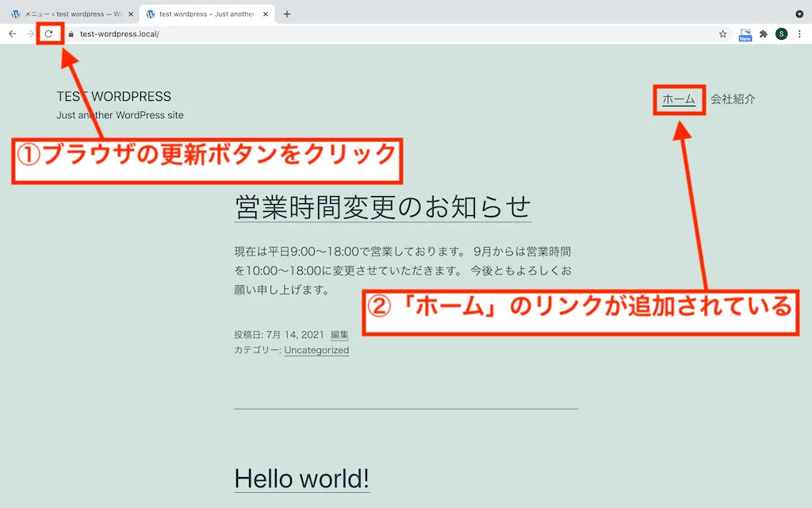Click the back navigation arrow
The width and height of the screenshot is (812, 508).
point(12,34)
